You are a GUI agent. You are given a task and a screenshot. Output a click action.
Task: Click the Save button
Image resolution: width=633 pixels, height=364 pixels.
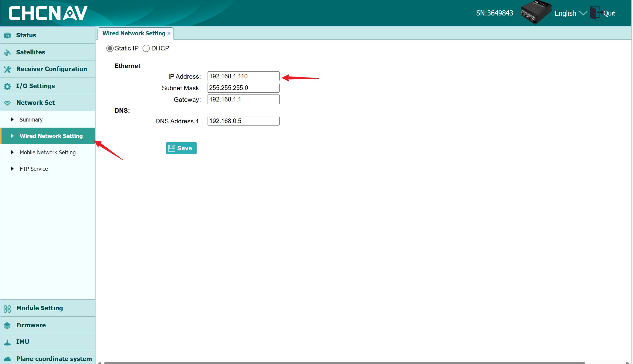click(181, 148)
